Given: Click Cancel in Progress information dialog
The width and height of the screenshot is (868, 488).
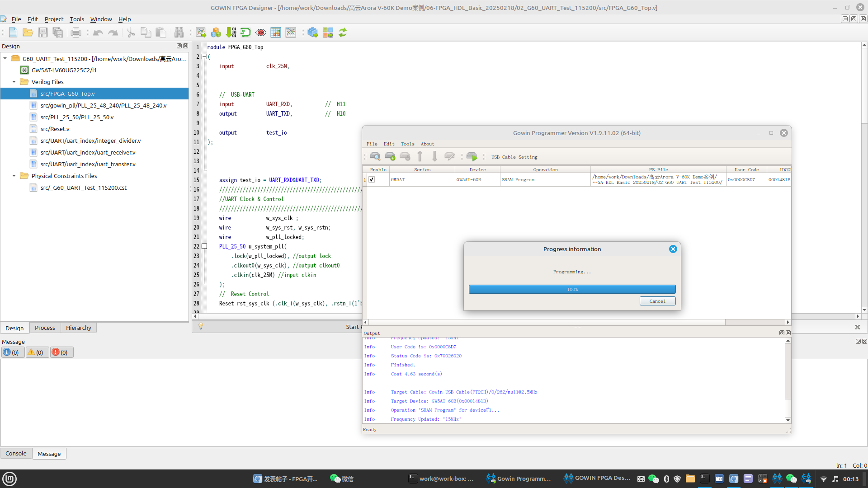Looking at the screenshot, I should (657, 301).
